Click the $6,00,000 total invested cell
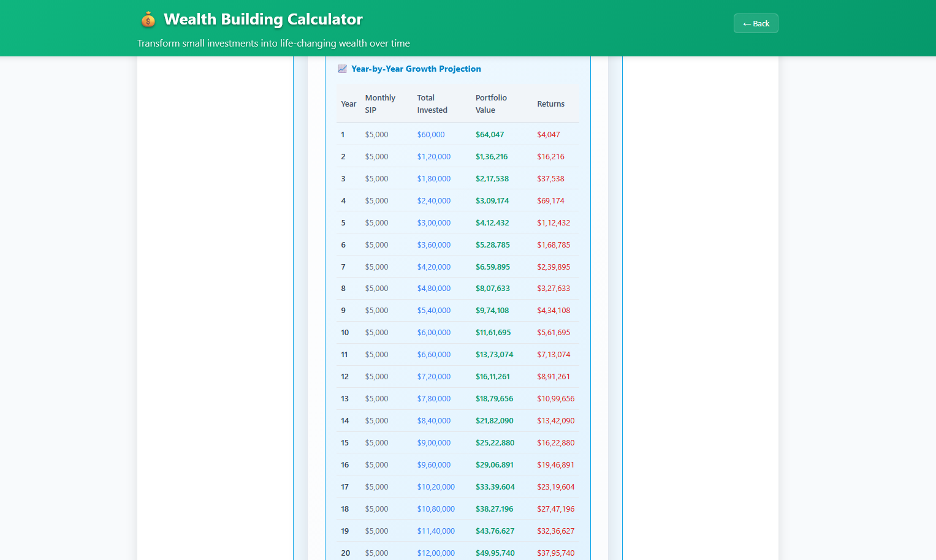Screen dimensions: 936x560 434,332
